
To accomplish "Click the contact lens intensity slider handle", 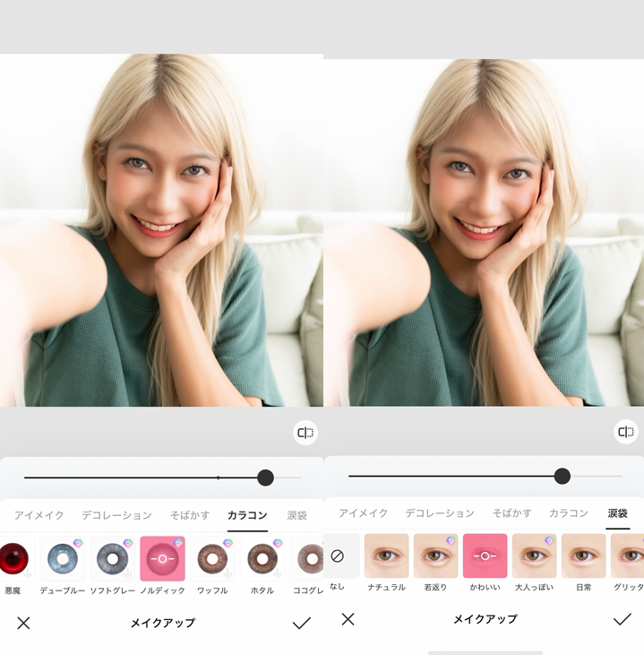I will coord(265,478).
